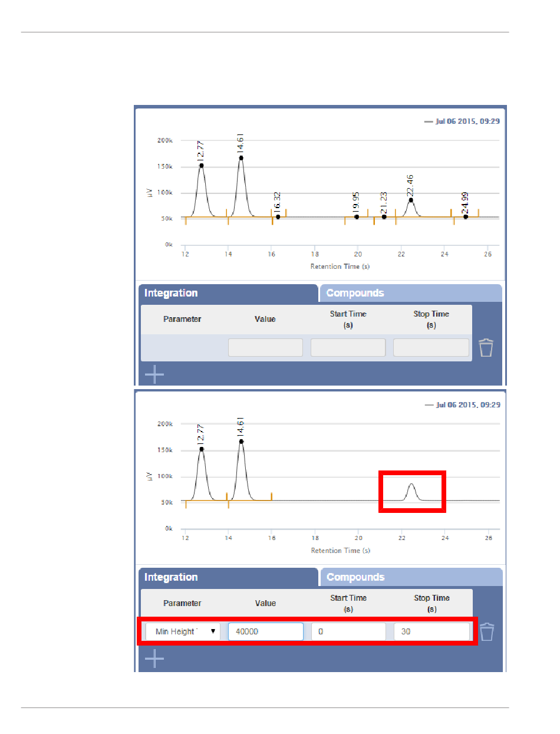Click the Retention Time (s) axis label in upper chart
The width and height of the screenshot is (560, 734).
coord(340,266)
